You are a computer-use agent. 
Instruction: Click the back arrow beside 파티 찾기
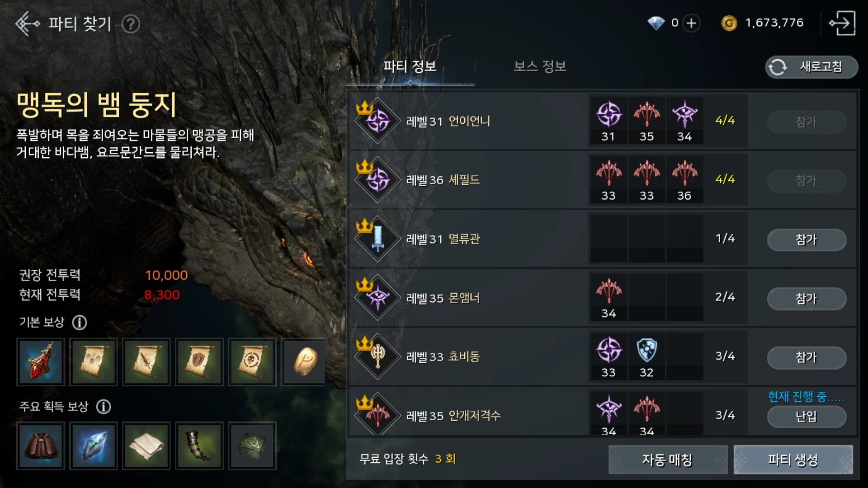click(27, 23)
